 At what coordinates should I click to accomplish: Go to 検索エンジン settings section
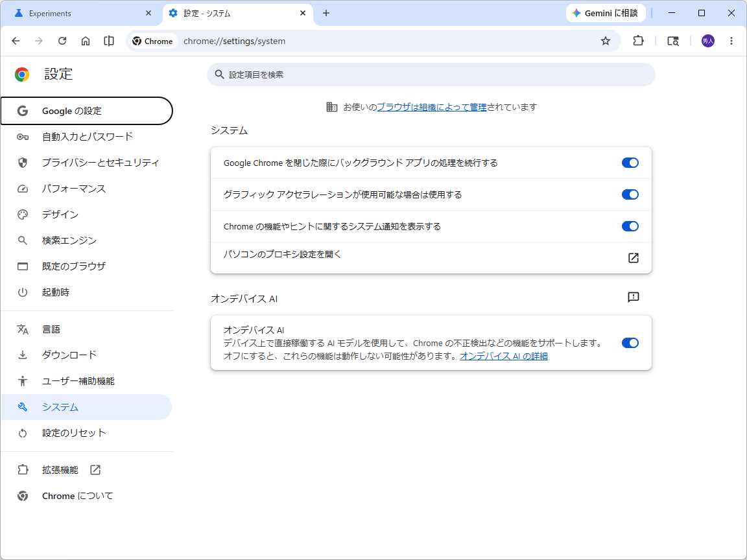pos(86,240)
